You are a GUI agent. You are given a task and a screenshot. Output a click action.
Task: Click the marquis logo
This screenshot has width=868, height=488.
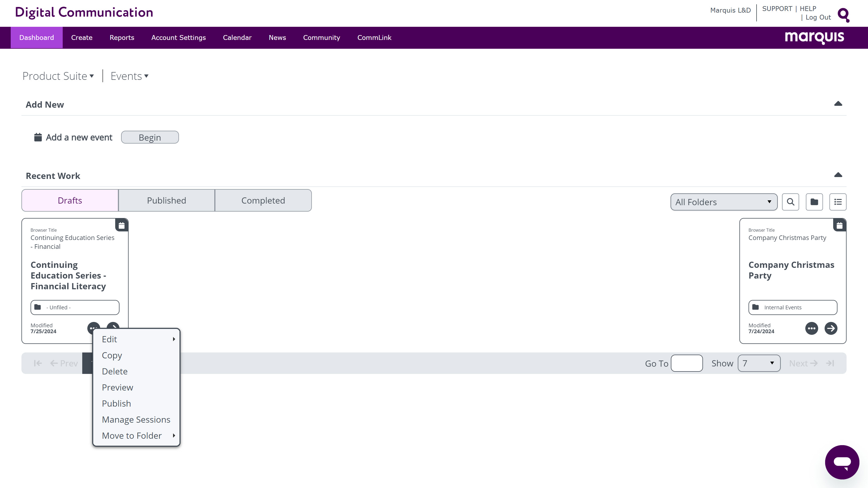tap(814, 37)
